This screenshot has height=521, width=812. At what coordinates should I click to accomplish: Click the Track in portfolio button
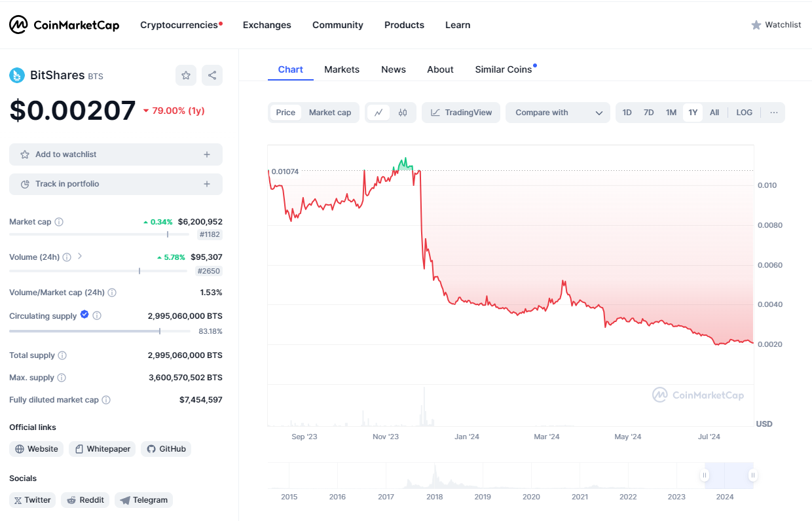[116, 184]
